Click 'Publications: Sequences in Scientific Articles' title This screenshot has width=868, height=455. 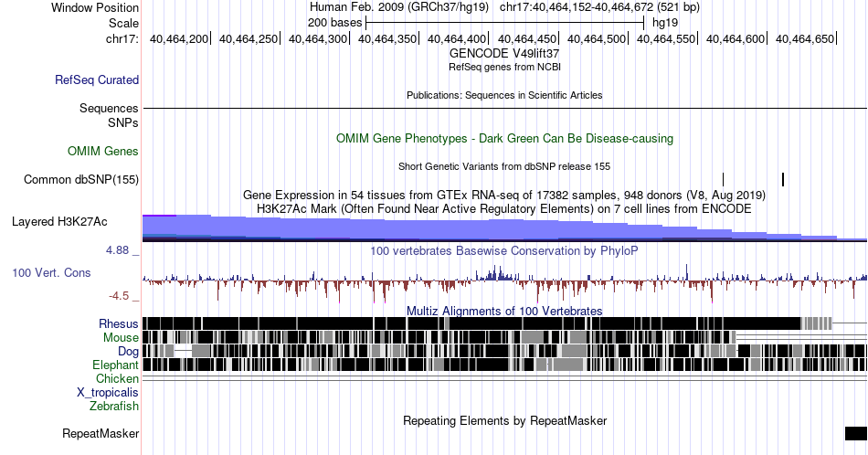(504, 95)
